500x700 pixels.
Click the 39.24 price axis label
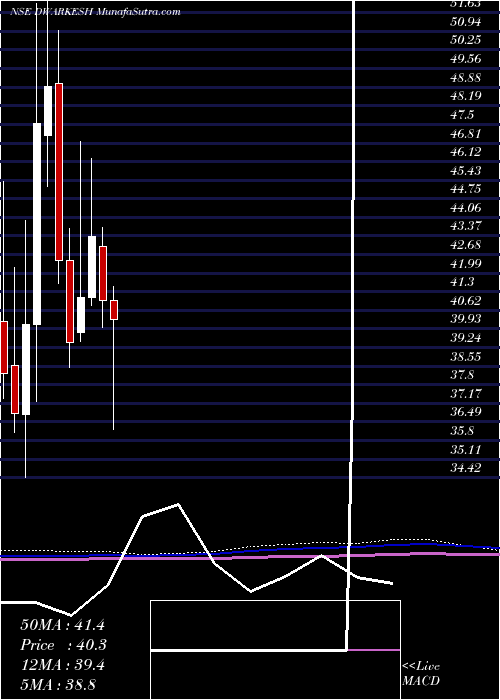click(465, 338)
